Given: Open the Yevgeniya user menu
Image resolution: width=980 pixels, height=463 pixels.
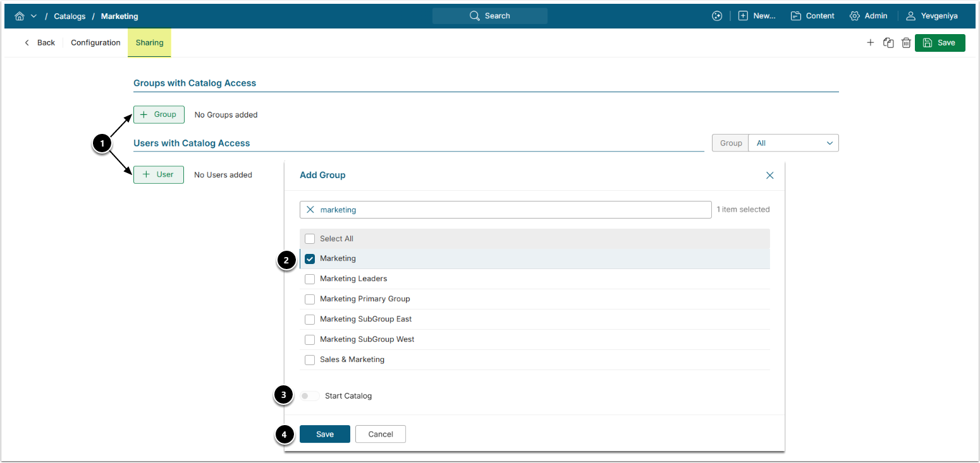Looking at the screenshot, I should point(932,16).
